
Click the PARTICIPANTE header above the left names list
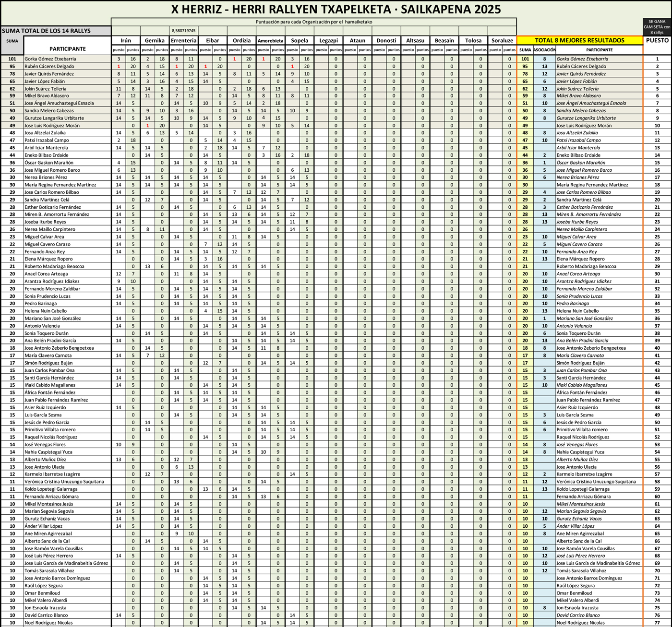coord(68,49)
